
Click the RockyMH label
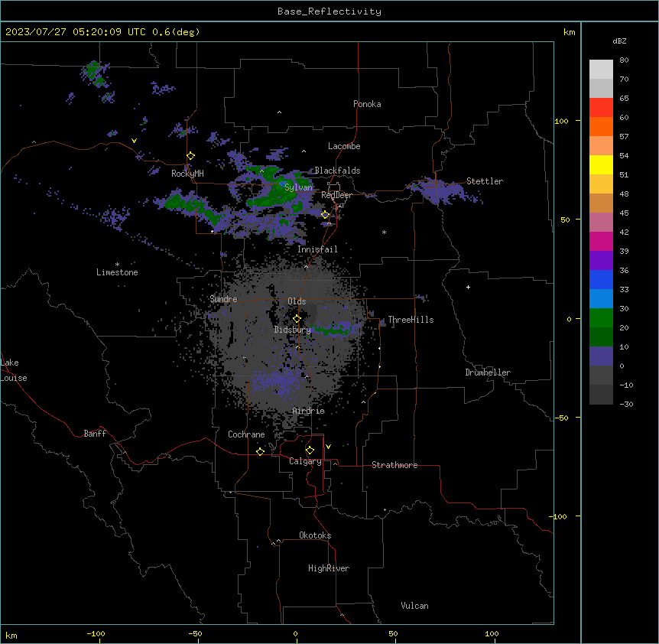point(187,173)
